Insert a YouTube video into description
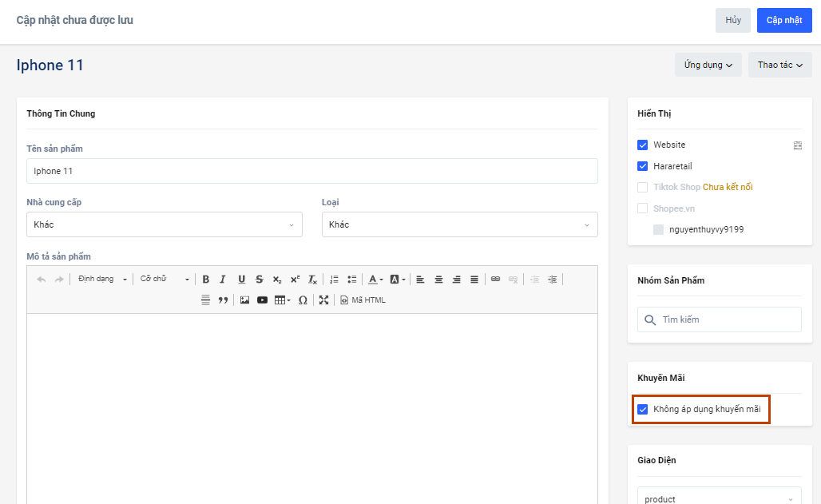 262,300
